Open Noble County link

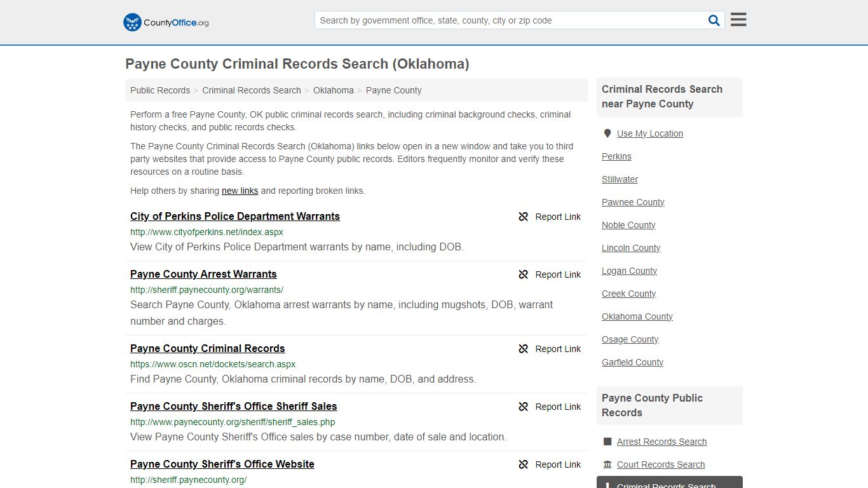[x=628, y=225]
